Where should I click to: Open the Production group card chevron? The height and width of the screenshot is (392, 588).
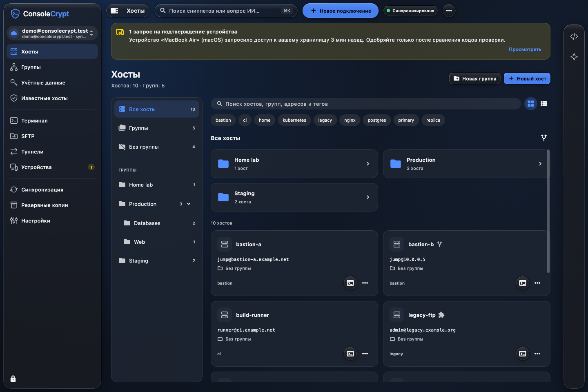coord(540,164)
